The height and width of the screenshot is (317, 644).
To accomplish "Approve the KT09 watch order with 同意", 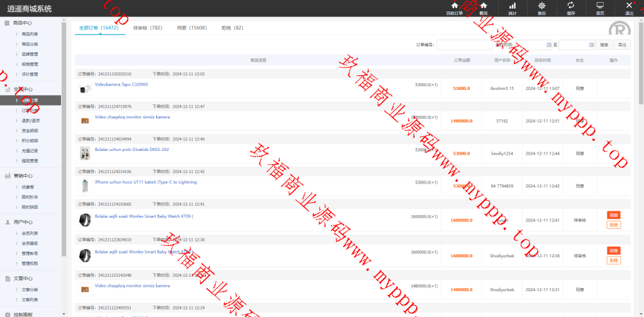I will click(614, 215).
